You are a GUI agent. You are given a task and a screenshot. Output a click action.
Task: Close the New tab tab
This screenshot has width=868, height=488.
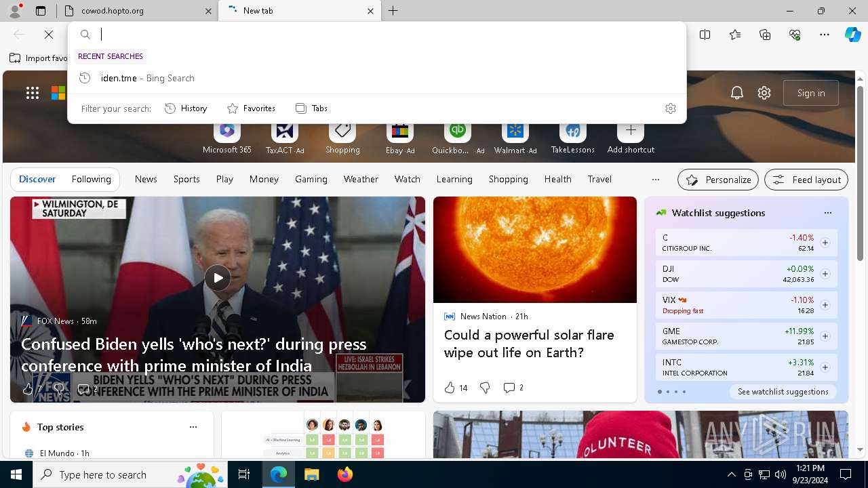pyautogui.click(x=370, y=11)
